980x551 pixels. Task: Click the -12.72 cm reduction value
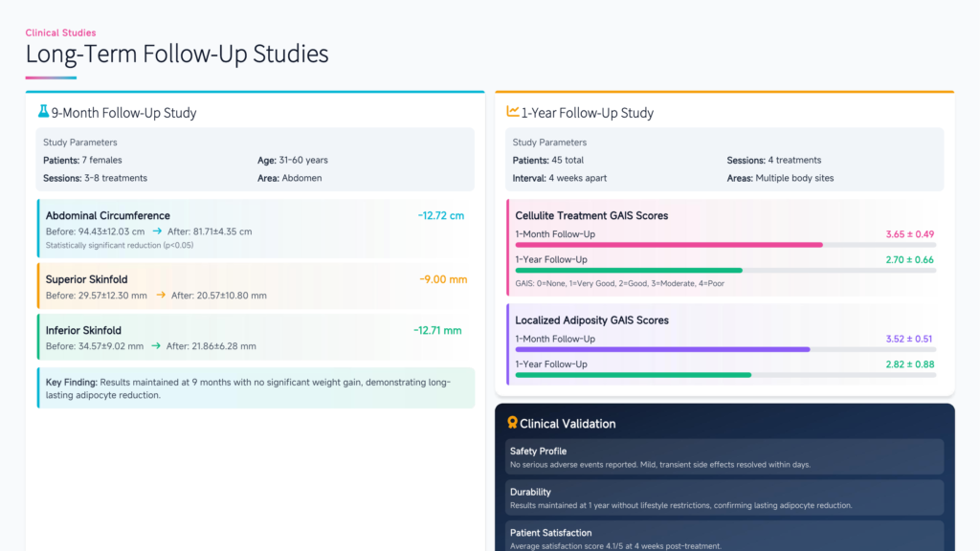coord(441,216)
